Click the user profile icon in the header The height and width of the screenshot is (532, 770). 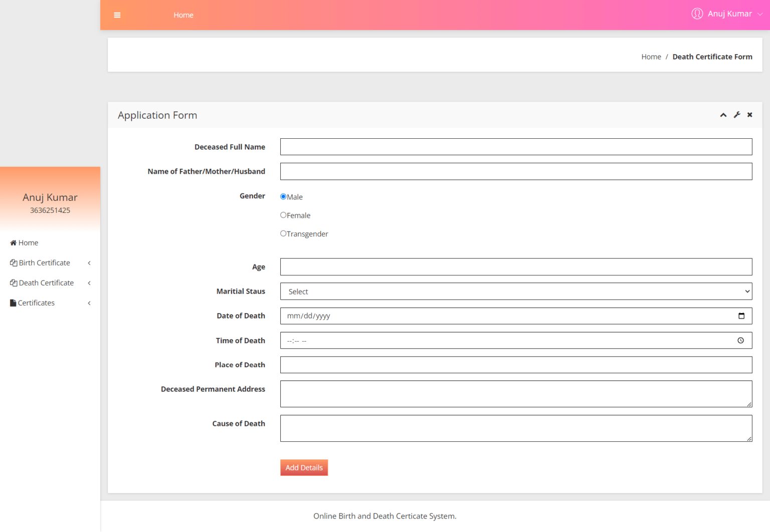click(697, 14)
